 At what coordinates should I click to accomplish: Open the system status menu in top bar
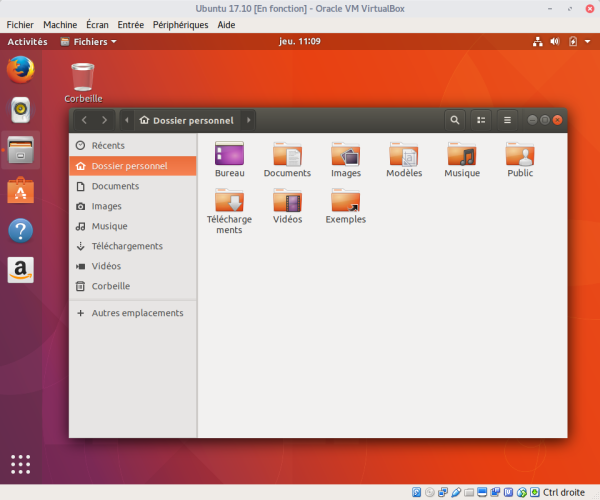click(573, 42)
